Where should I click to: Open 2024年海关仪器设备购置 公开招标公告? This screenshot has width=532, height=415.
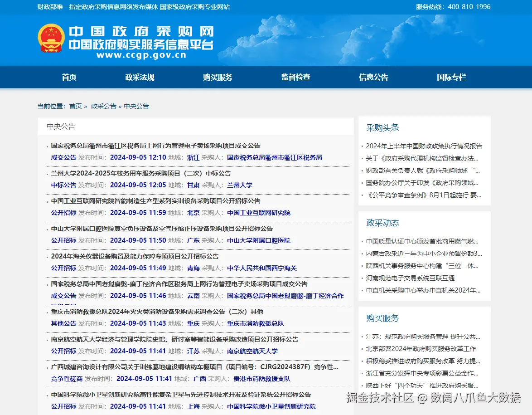(x=135, y=256)
